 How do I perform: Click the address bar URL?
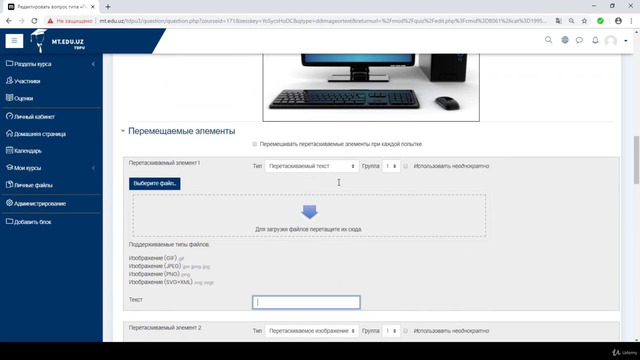pos(322,21)
